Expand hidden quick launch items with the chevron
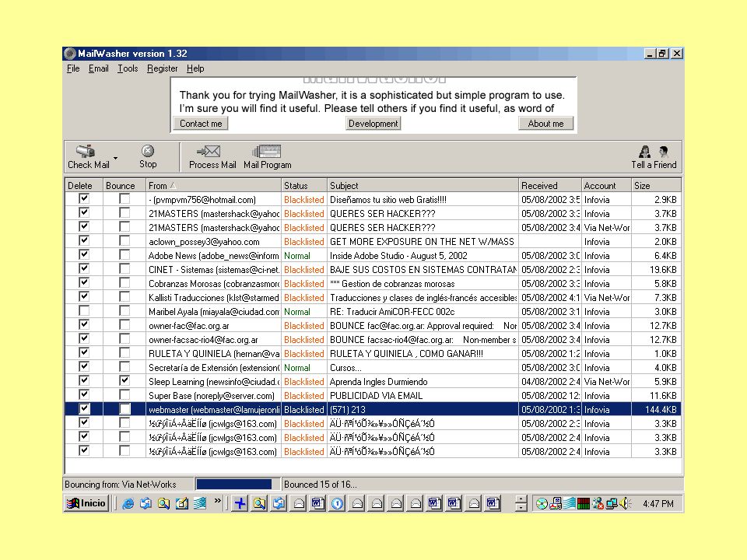Image resolution: width=747 pixels, height=560 pixels. point(218,500)
